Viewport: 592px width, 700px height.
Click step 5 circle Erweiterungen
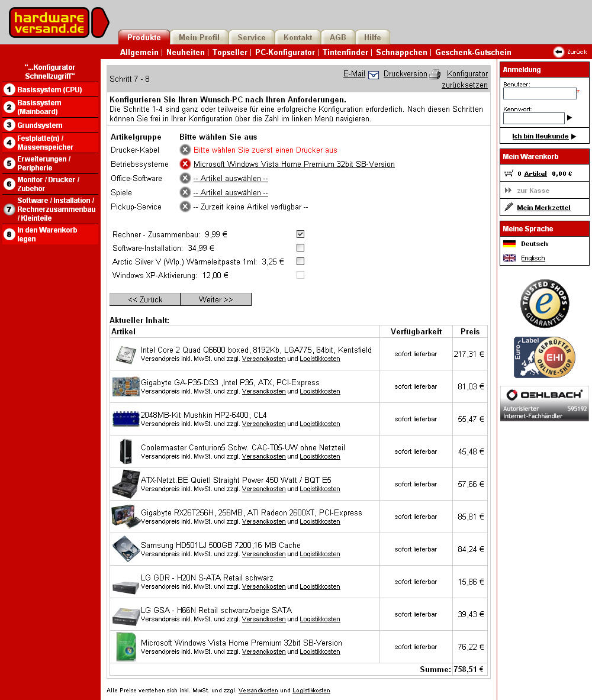(9, 163)
